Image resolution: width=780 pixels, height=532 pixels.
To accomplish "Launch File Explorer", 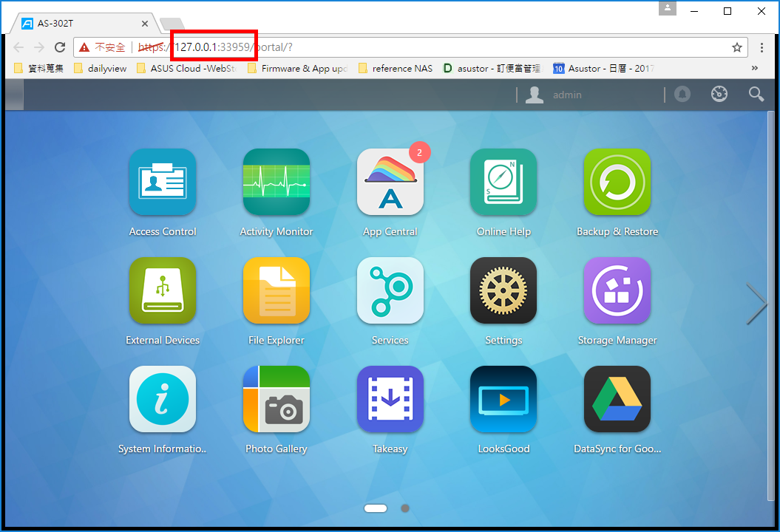I will point(276,290).
